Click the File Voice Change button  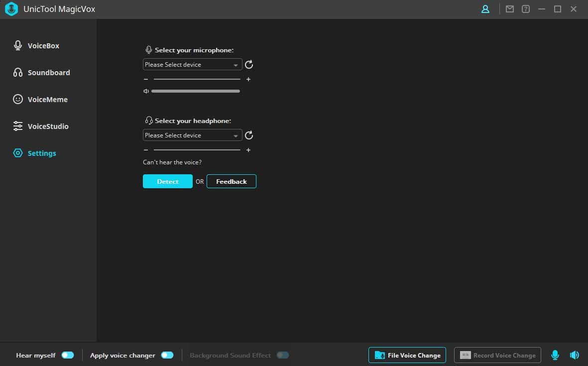click(407, 355)
